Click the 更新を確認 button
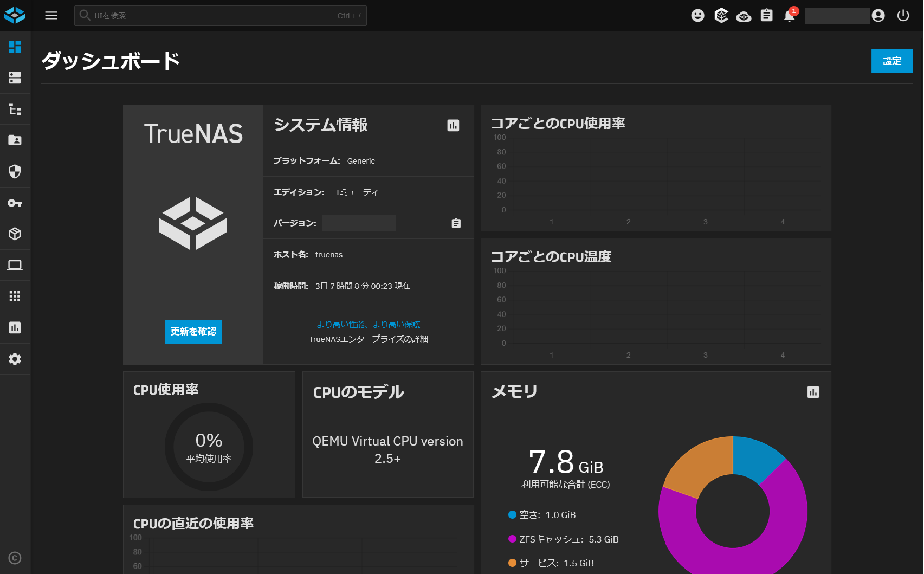Screen dimensions: 924x574 pyautogui.click(x=193, y=332)
